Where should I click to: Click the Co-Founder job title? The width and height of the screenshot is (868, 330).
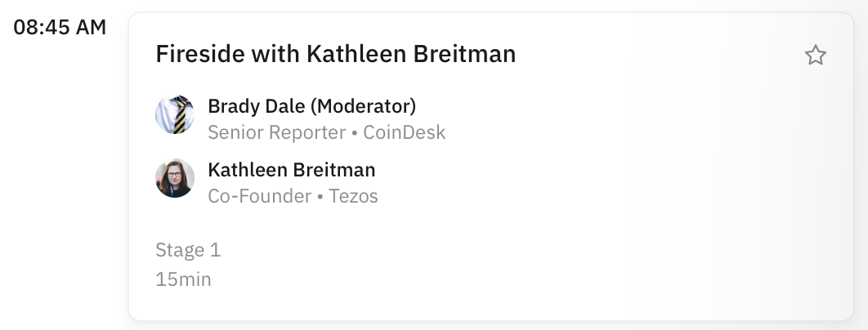point(259,196)
